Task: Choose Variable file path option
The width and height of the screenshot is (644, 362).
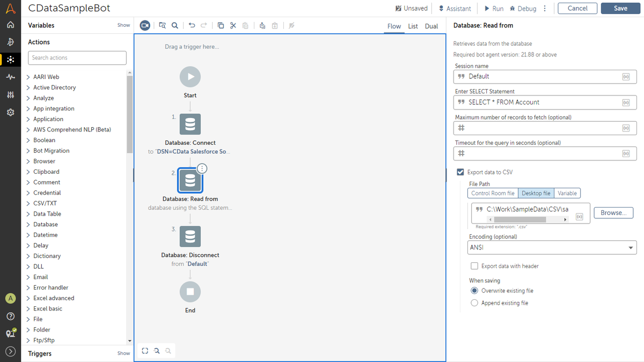Action: point(567,193)
